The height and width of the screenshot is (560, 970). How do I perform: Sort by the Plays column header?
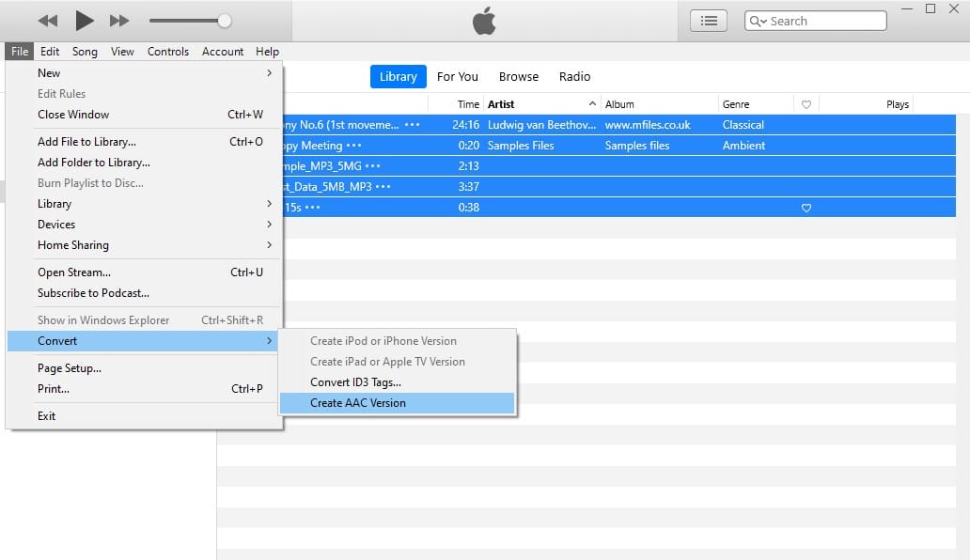point(897,104)
